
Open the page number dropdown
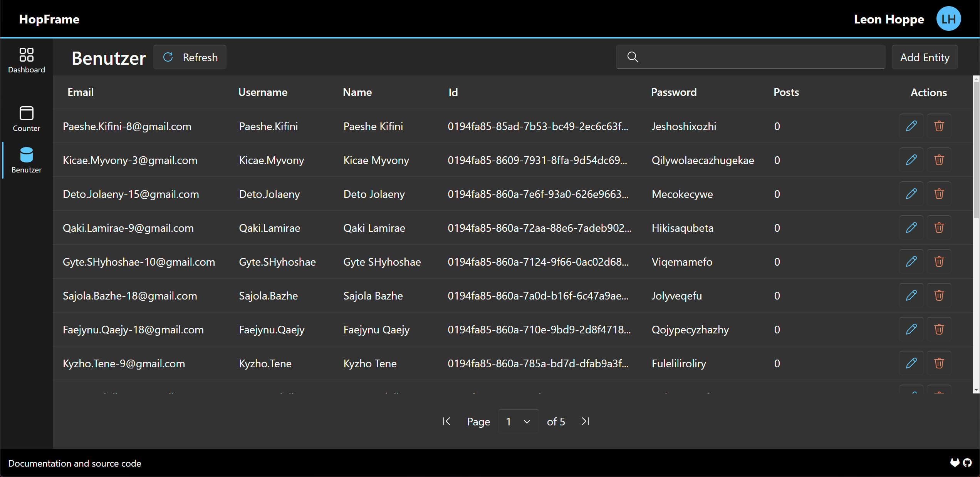[518, 422]
